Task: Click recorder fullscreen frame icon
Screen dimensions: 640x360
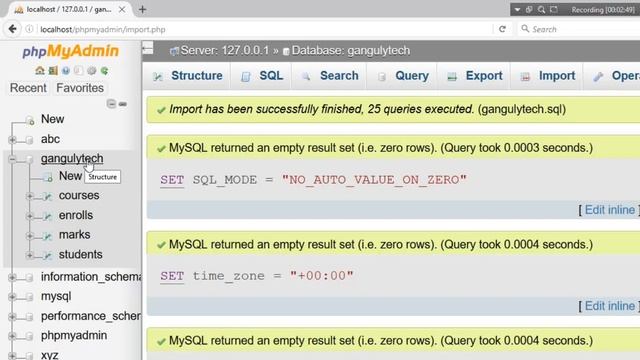Action: tap(554, 9)
